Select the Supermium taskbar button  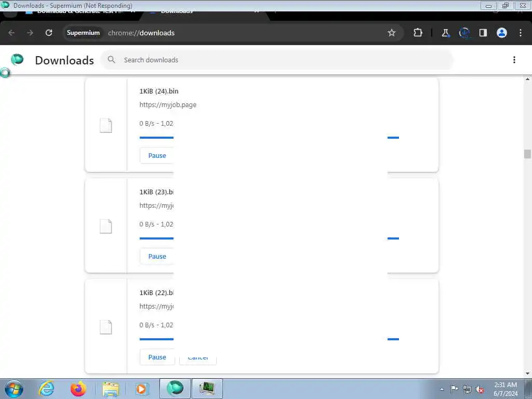(175, 389)
